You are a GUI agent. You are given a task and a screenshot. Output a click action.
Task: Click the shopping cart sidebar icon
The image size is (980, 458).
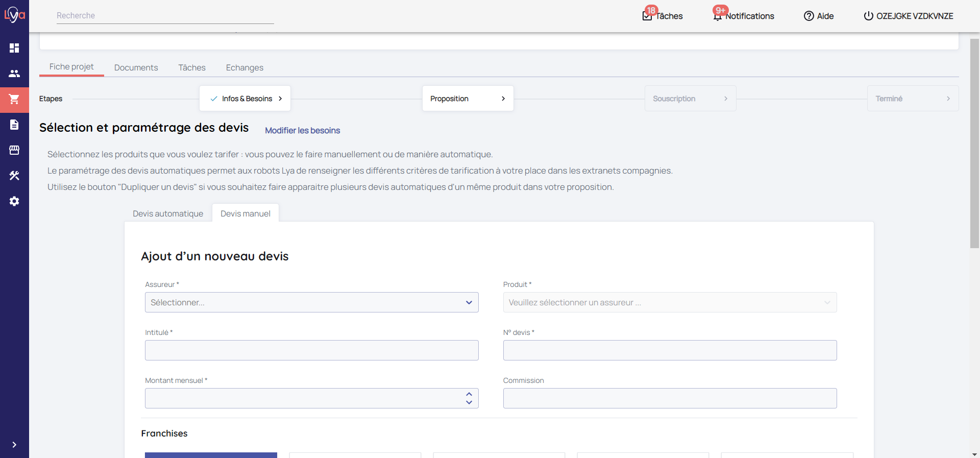(x=14, y=99)
